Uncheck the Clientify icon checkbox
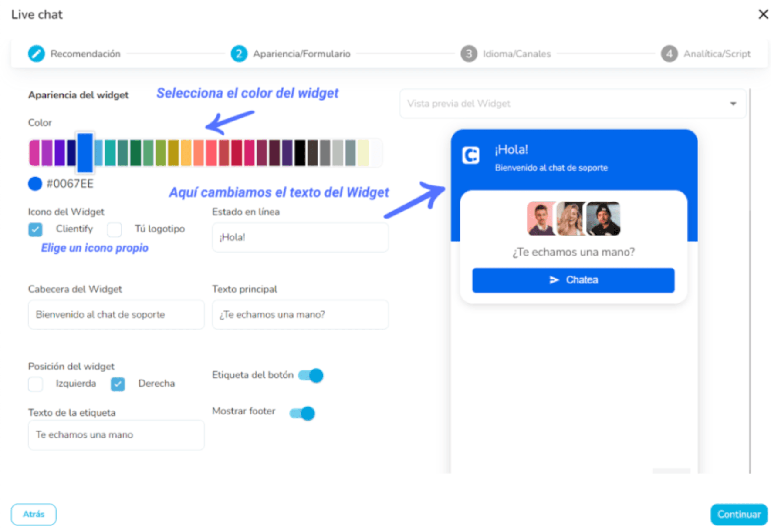The height and width of the screenshot is (532, 771). (36, 229)
